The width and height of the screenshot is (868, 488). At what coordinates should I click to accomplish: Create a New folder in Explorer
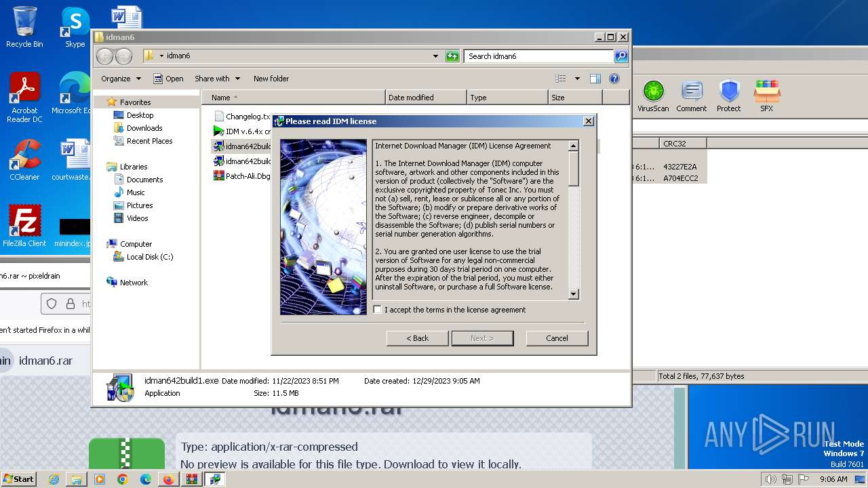pos(271,79)
